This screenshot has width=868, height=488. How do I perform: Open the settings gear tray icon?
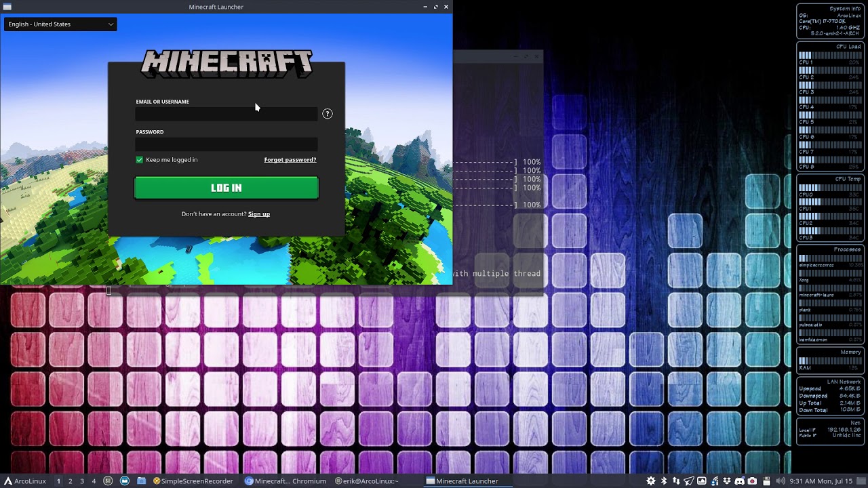tap(651, 481)
